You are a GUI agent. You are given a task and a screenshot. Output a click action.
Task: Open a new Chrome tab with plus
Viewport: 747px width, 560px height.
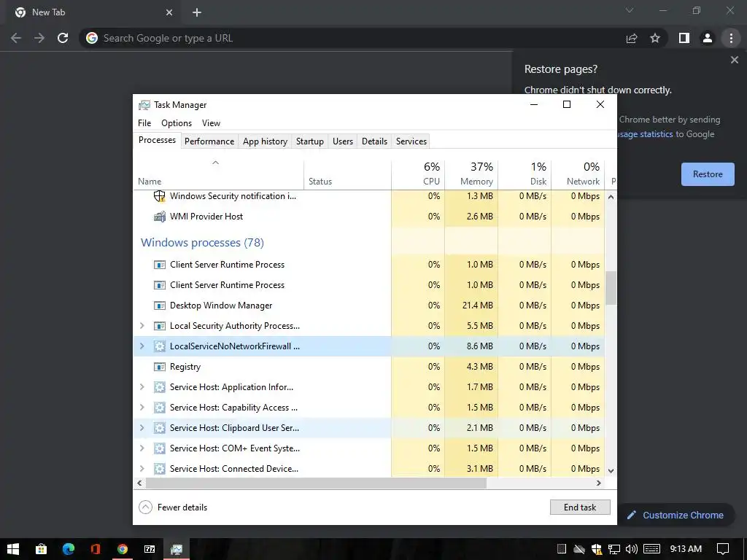click(x=197, y=12)
